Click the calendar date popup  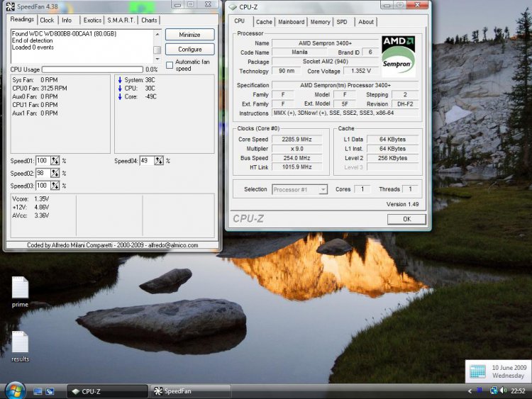pyautogui.click(x=498, y=371)
